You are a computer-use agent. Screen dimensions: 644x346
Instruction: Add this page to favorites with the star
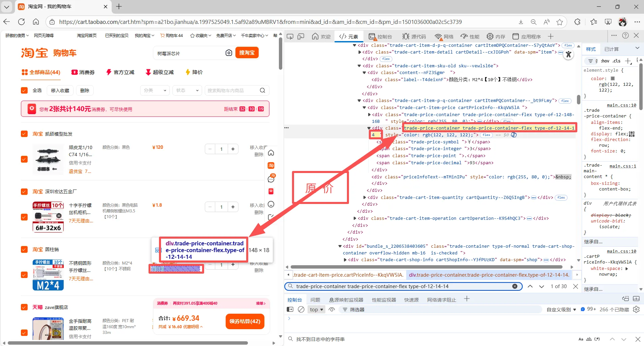tap(560, 22)
